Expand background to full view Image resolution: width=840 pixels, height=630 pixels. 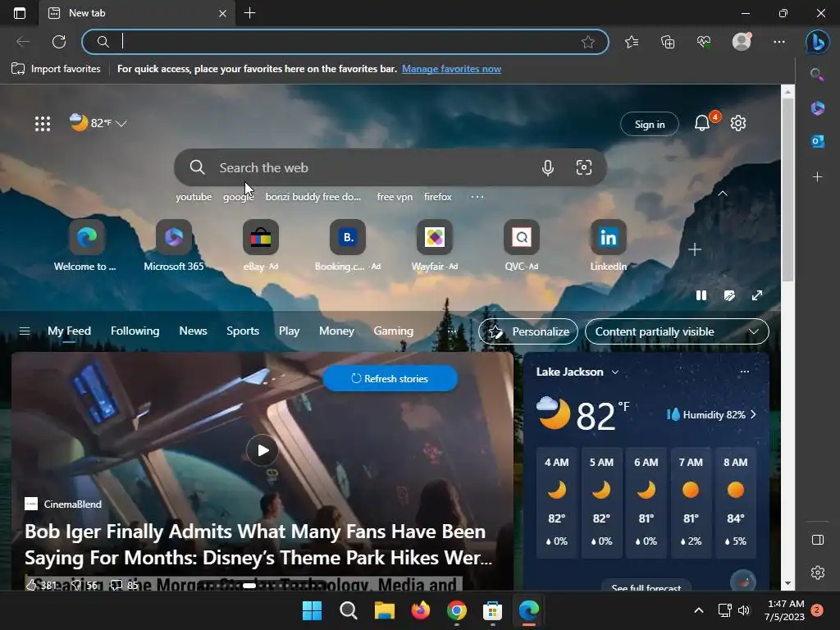757,295
